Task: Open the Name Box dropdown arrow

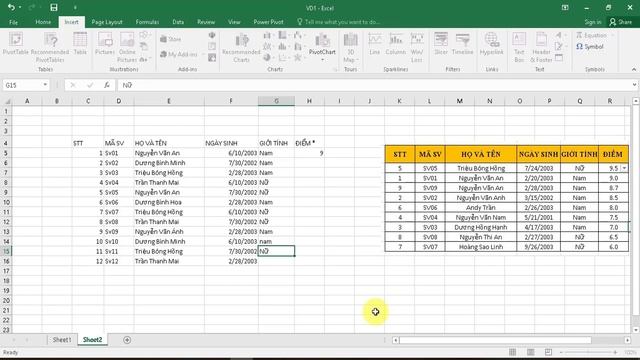Action: (x=45, y=85)
